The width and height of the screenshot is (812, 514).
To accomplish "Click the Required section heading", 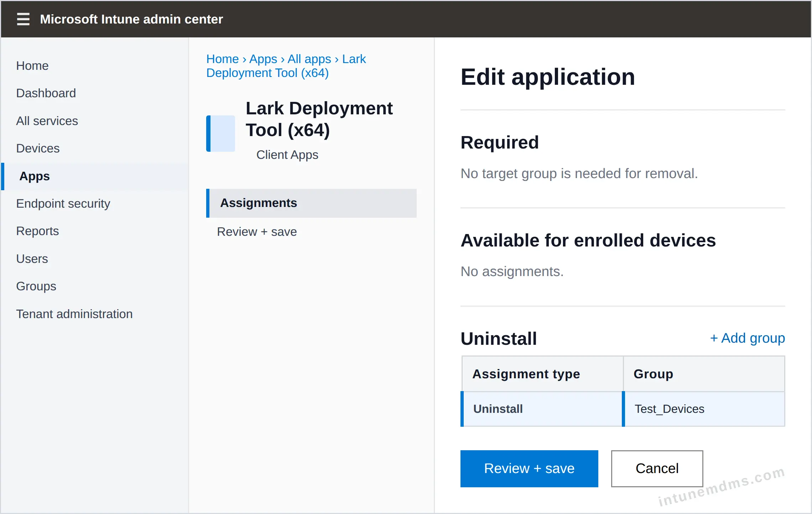I will (500, 142).
